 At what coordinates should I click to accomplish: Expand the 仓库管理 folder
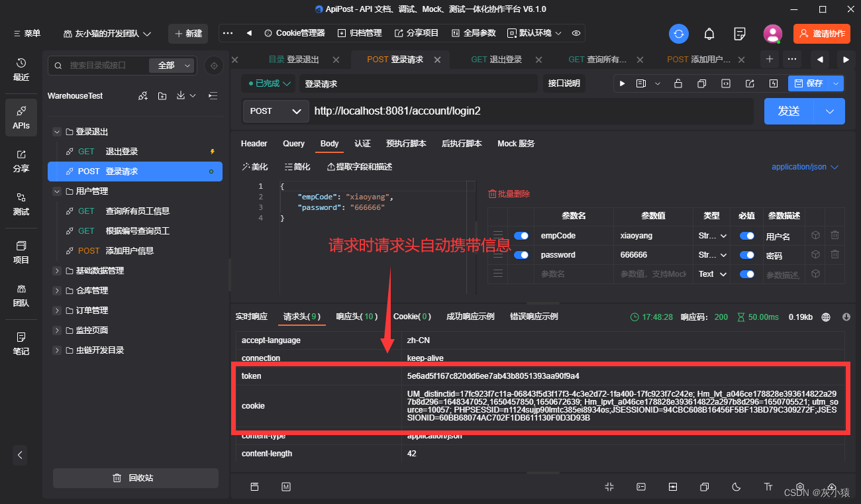tap(58, 291)
